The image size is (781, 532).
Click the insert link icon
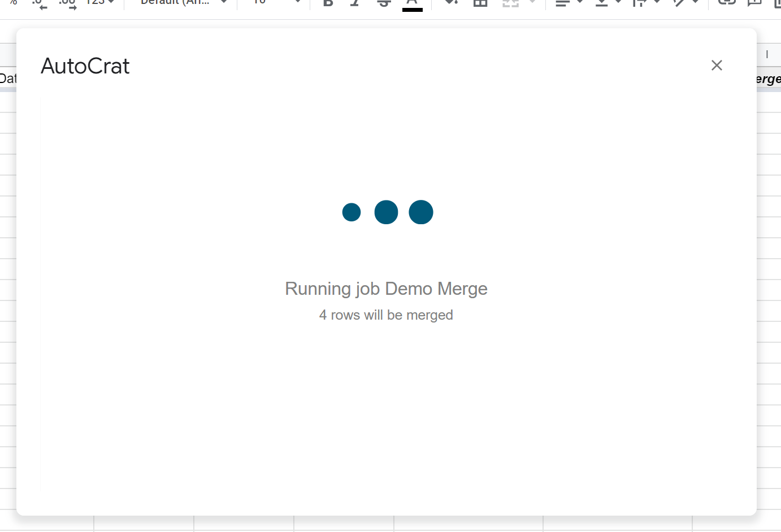pos(727,2)
